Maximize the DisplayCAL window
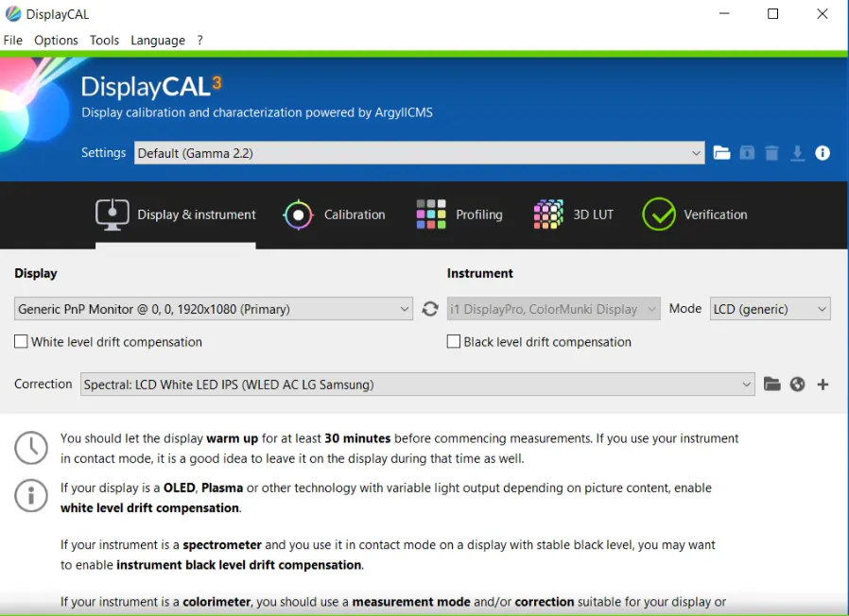The height and width of the screenshot is (616, 849). click(x=772, y=13)
